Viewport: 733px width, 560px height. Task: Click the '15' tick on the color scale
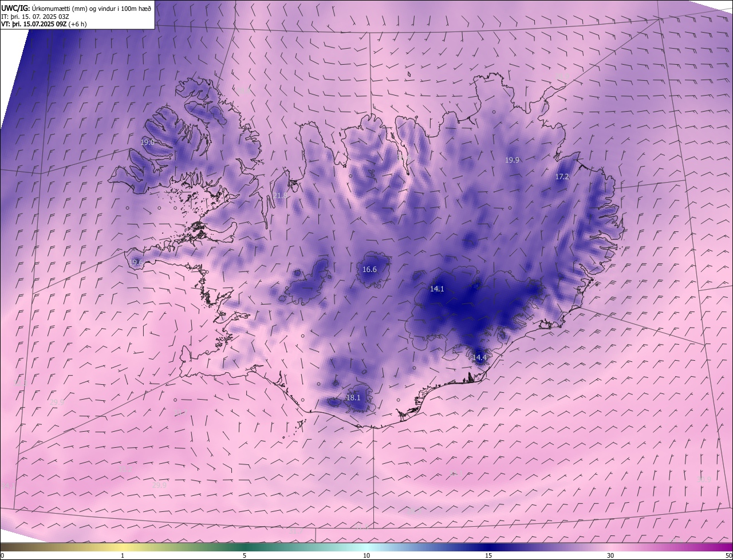tap(488, 556)
